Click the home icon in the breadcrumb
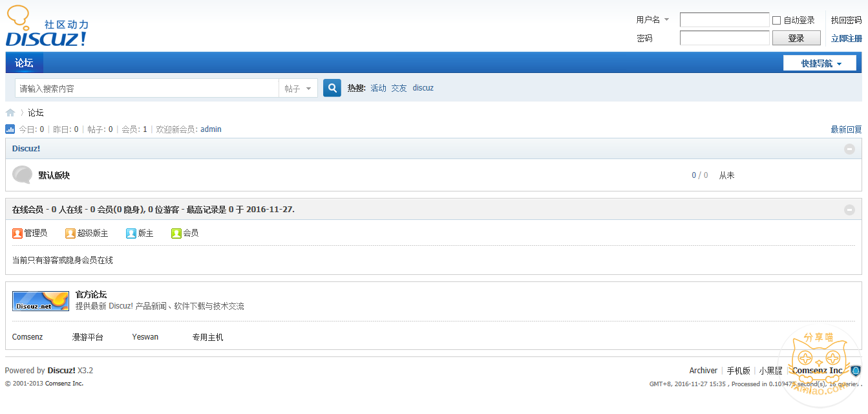Viewport: 868px width, 414px height. click(x=10, y=113)
